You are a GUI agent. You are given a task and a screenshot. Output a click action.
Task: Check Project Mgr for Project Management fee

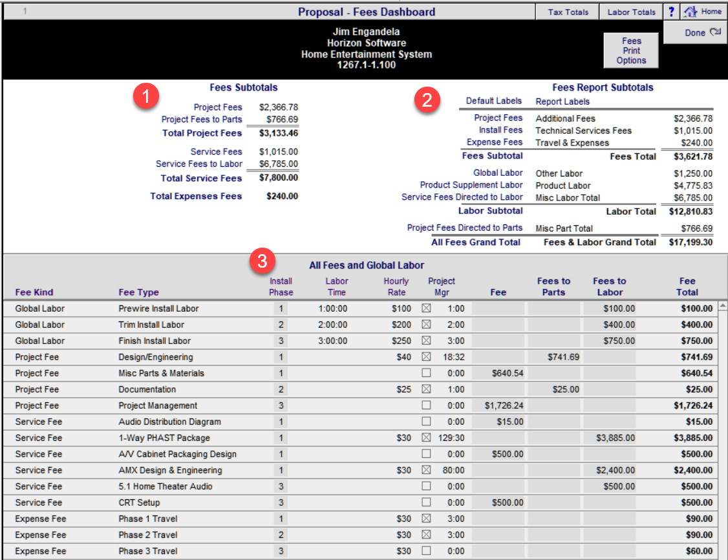tap(426, 405)
